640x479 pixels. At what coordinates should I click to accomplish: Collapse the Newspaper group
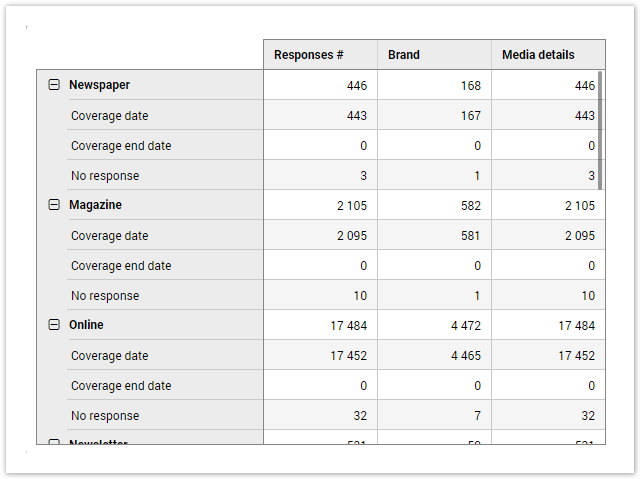(54, 85)
